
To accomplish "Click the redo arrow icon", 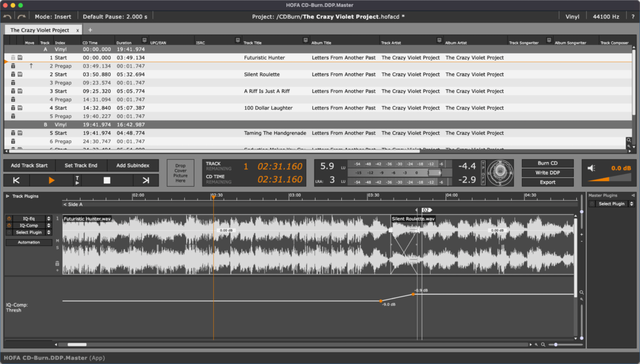I will click(x=22, y=16).
